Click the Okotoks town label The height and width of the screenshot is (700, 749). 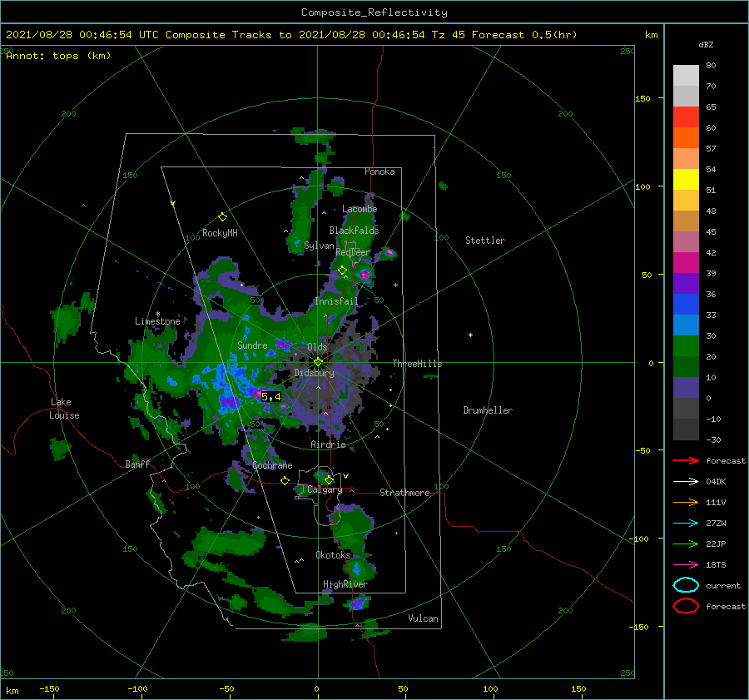333,554
